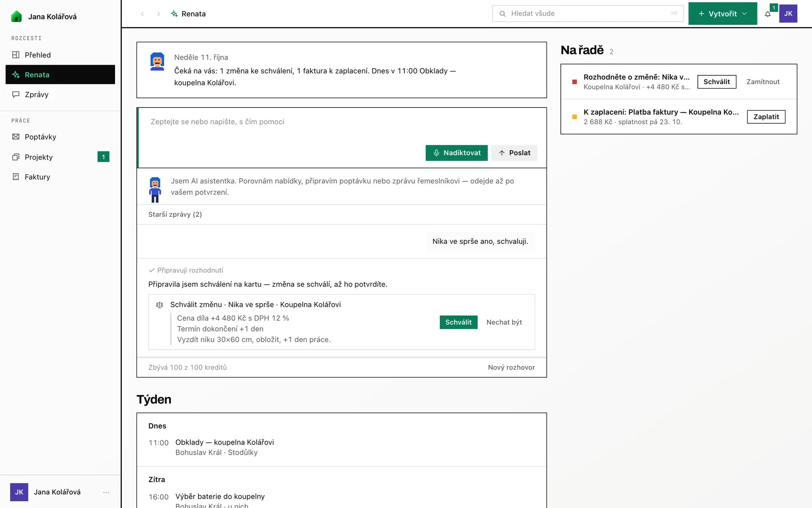
Task: Click the Poslat send button
Action: 514,153
